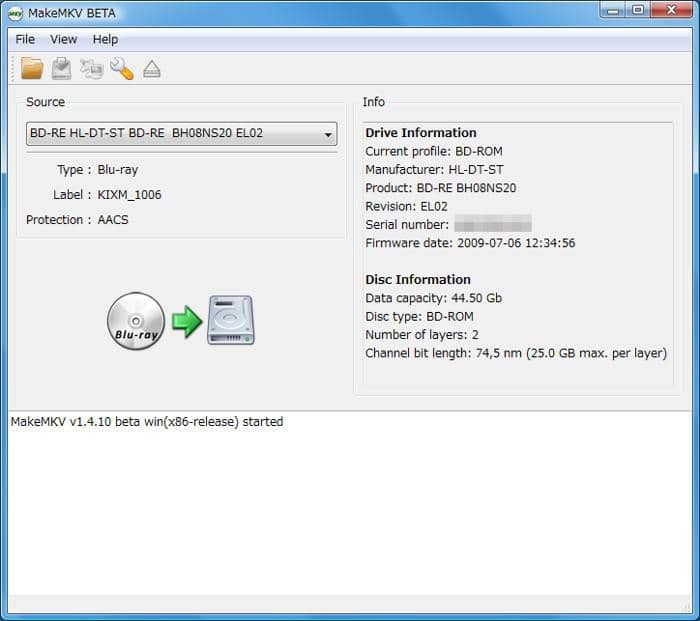Click the Blu-ray disc image
Image resolution: width=700 pixels, height=621 pixels.
pyautogui.click(x=136, y=321)
